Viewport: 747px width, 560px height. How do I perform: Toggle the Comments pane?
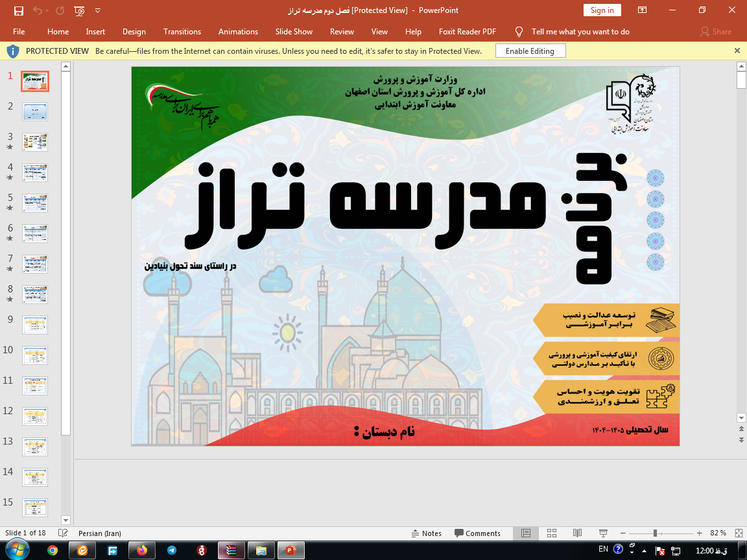[477, 533]
